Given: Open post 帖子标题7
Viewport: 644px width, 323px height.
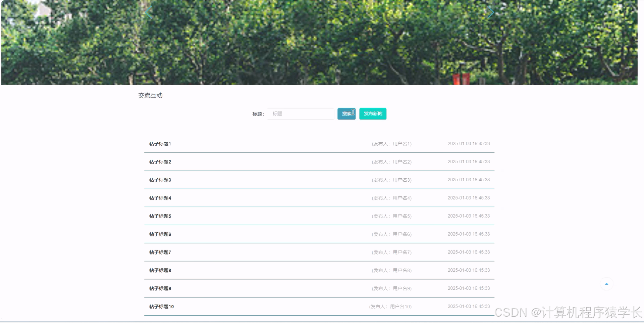Looking at the screenshot, I should pos(160,252).
